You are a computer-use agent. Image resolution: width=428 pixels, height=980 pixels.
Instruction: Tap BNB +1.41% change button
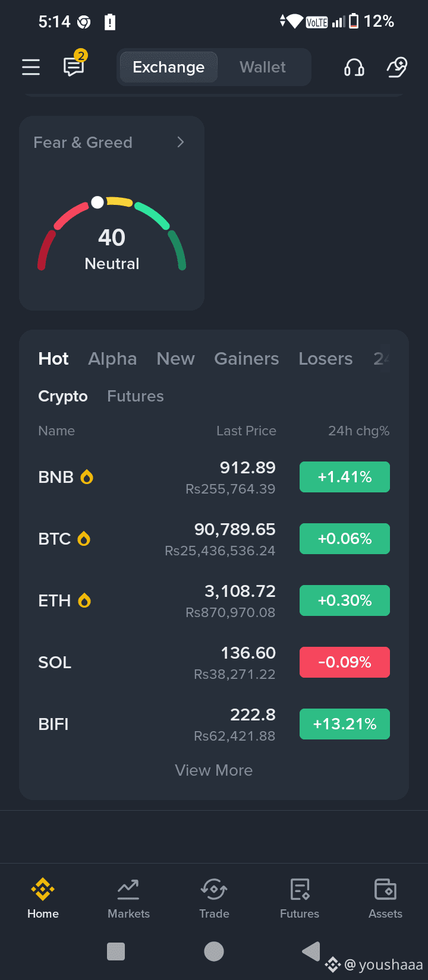[x=345, y=477]
